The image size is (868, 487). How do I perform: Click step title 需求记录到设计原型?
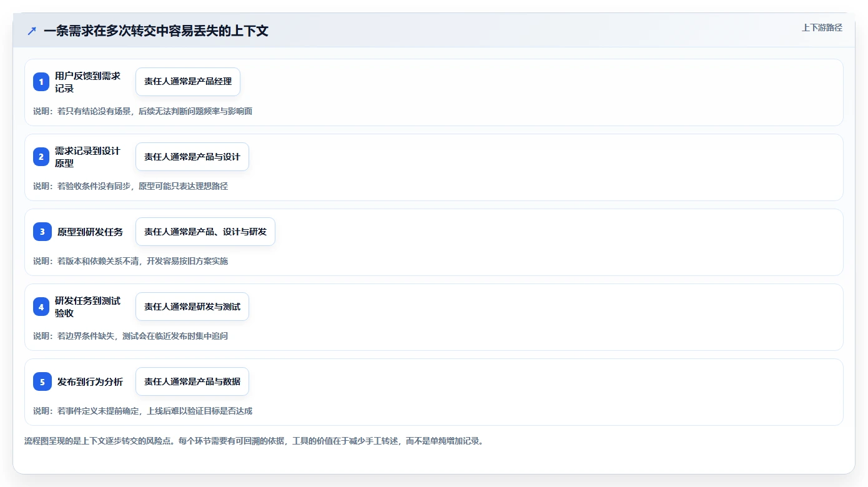pos(87,157)
